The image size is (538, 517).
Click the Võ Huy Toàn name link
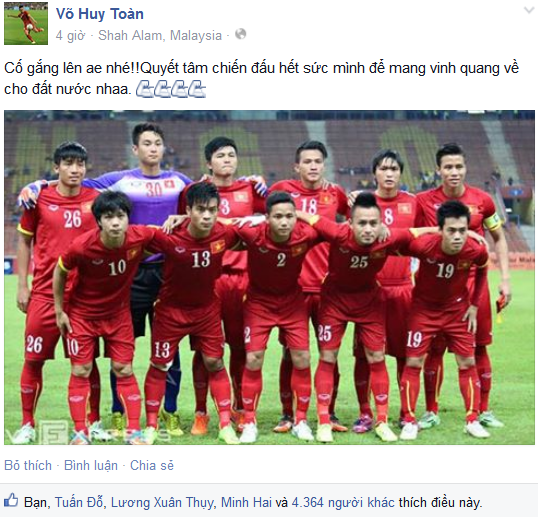pyautogui.click(x=100, y=14)
